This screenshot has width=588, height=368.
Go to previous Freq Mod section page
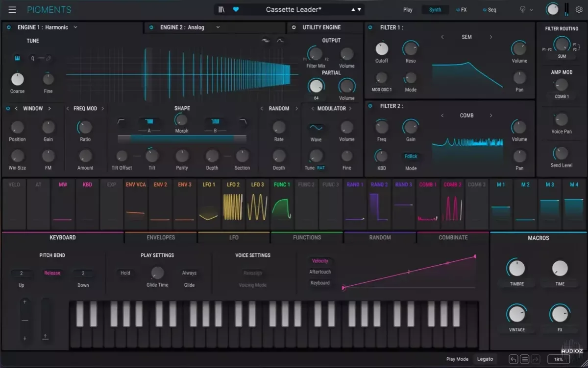pos(68,109)
